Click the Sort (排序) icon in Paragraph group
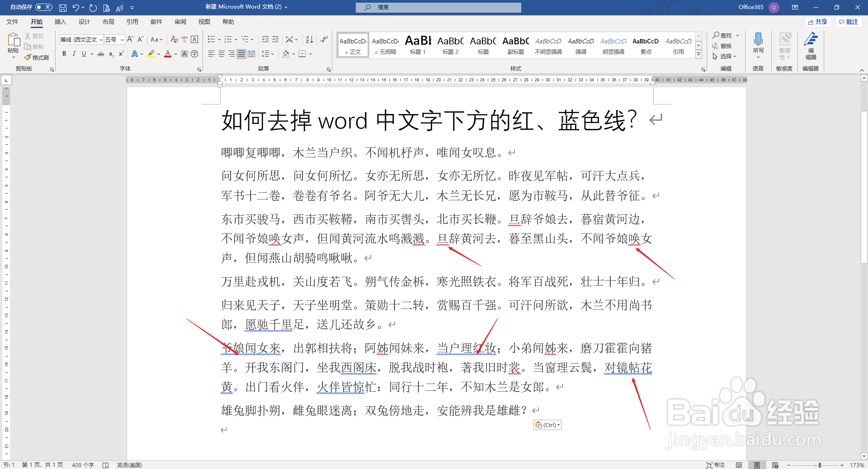Screen dimensions: 868x469 coord(309,39)
